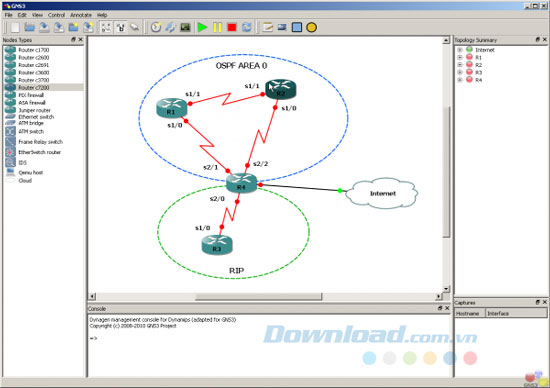Click the horizontal scrollbar of the topology canvas
550x388 pixels.
coord(258,297)
